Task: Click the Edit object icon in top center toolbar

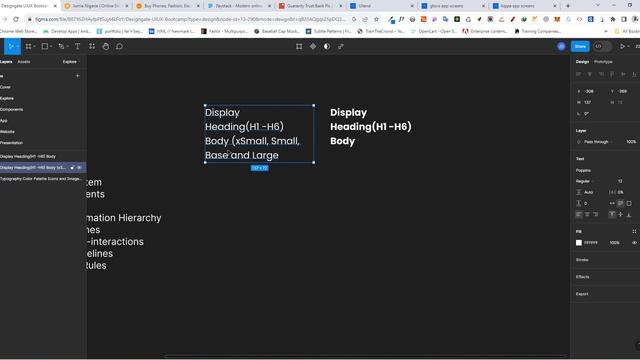Action: tap(299, 47)
